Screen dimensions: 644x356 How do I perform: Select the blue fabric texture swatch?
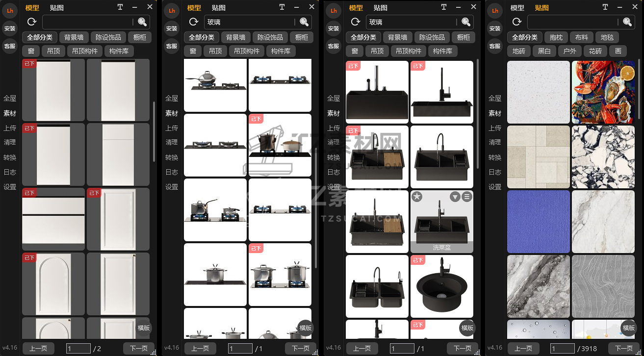(539, 222)
